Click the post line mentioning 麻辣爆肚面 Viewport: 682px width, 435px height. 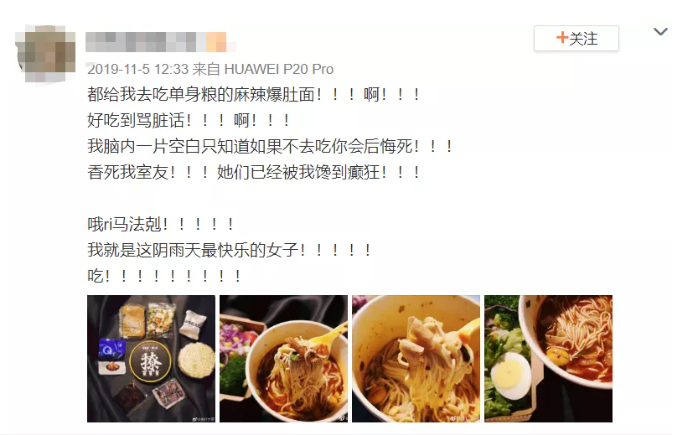point(254,94)
